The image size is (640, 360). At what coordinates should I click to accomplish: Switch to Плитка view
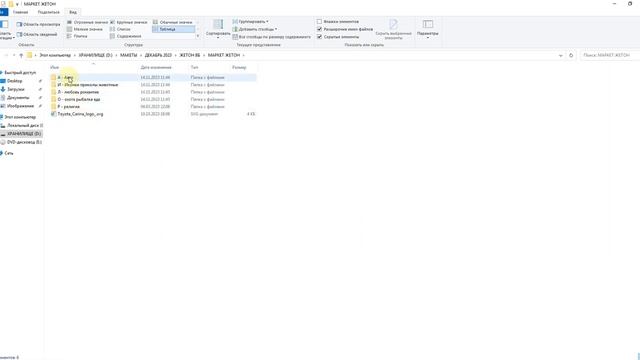point(77,36)
